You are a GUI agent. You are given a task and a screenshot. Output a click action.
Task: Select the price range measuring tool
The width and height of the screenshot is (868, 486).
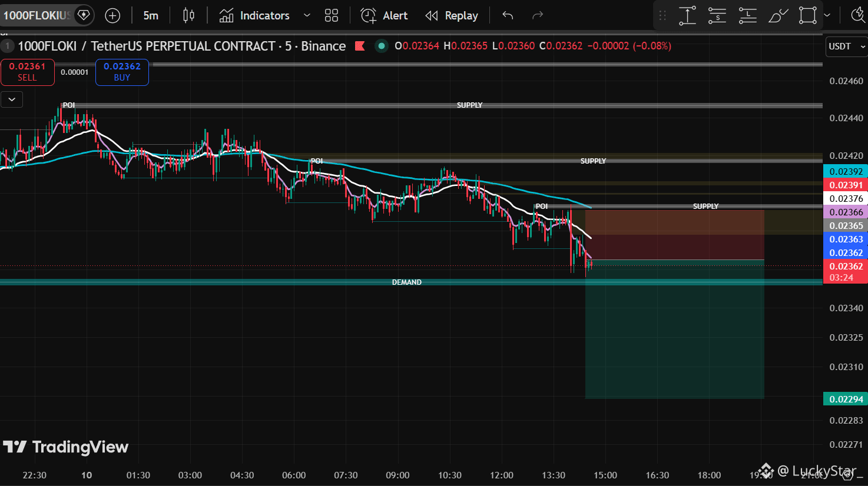click(x=687, y=16)
